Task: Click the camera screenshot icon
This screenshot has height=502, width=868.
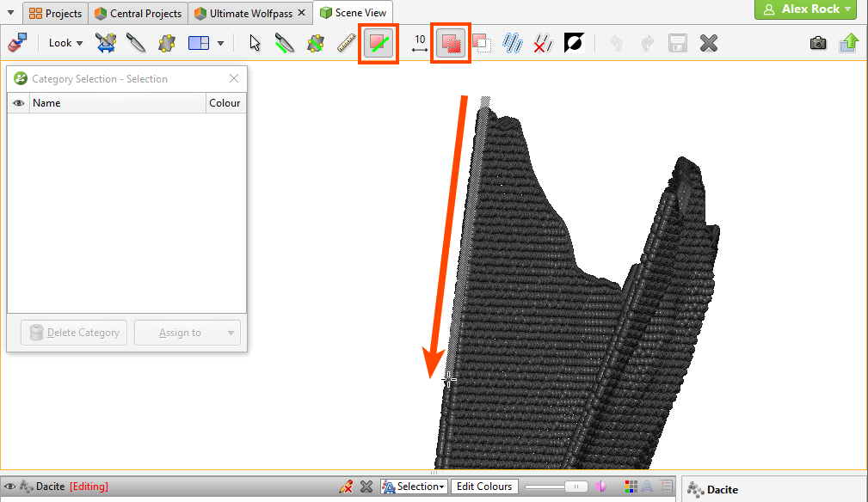Action: tap(818, 43)
